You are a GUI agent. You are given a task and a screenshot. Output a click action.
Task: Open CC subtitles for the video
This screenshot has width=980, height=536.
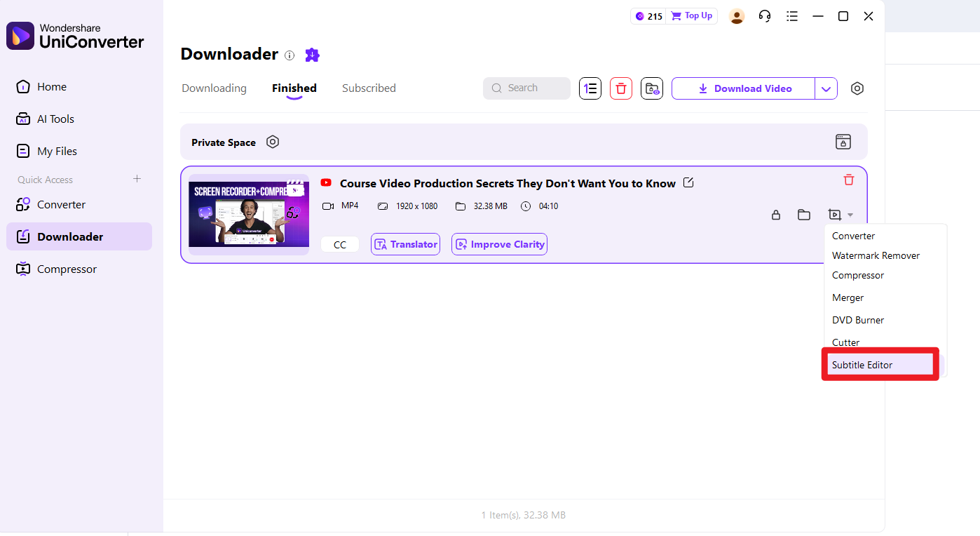pyautogui.click(x=340, y=244)
